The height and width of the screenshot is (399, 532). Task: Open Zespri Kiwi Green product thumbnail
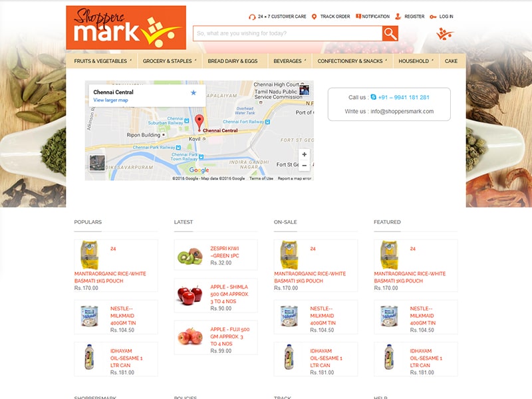point(190,256)
